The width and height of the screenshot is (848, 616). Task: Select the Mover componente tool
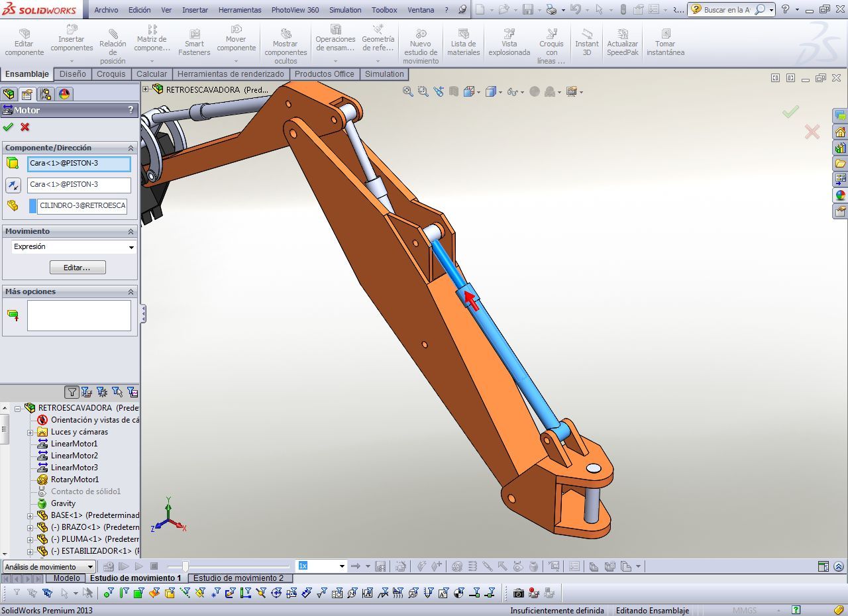click(236, 40)
